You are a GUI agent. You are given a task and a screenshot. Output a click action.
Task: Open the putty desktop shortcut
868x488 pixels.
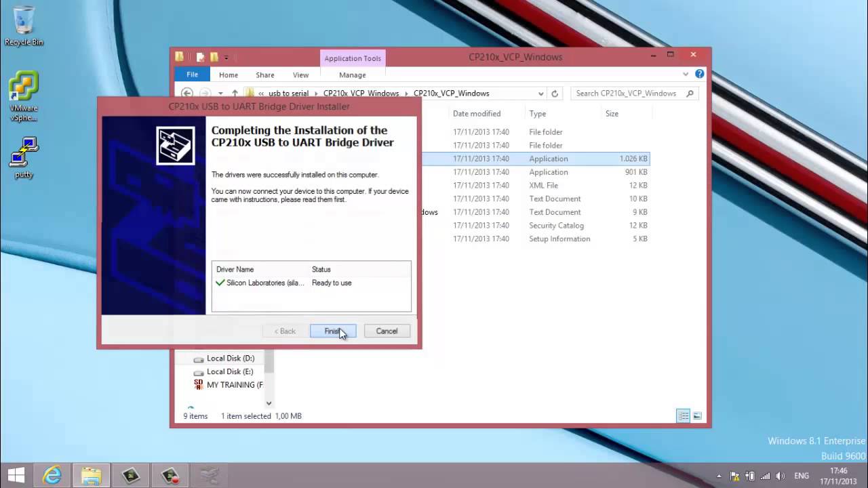coord(24,158)
